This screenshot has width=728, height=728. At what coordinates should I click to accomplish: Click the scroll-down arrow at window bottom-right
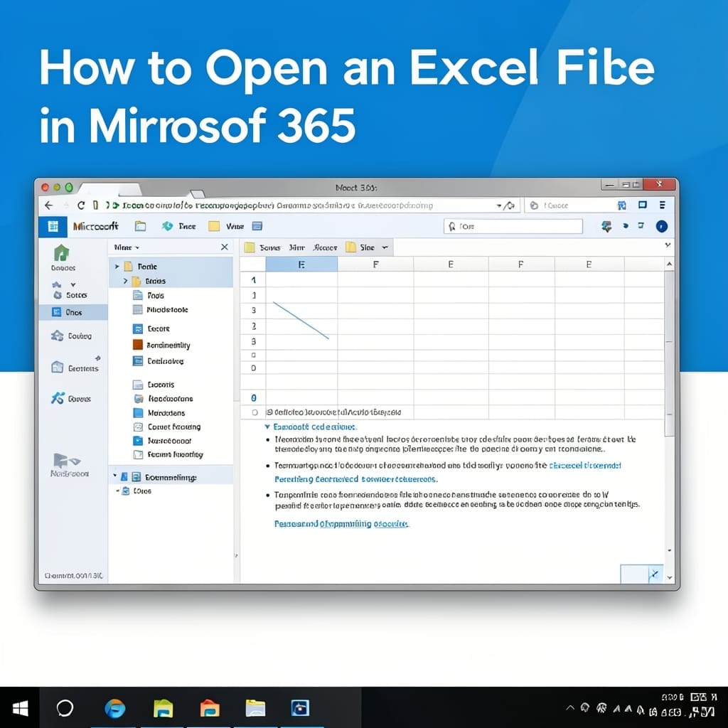[x=670, y=577]
